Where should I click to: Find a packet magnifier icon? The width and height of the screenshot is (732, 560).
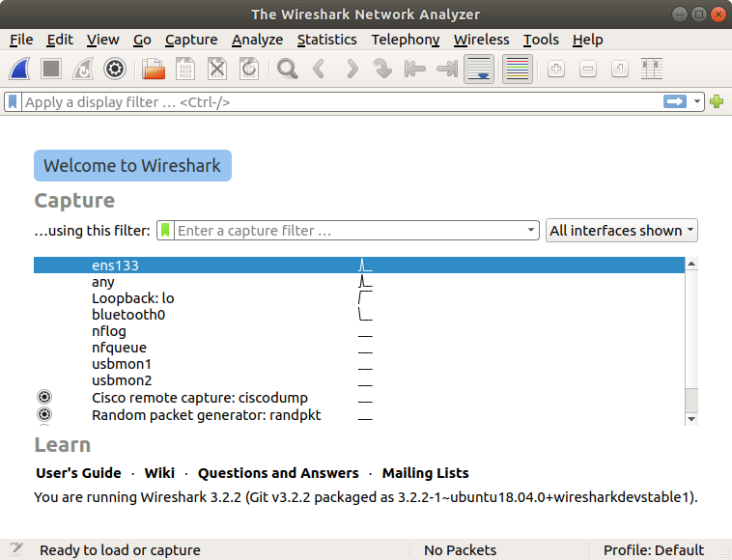click(x=287, y=70)
